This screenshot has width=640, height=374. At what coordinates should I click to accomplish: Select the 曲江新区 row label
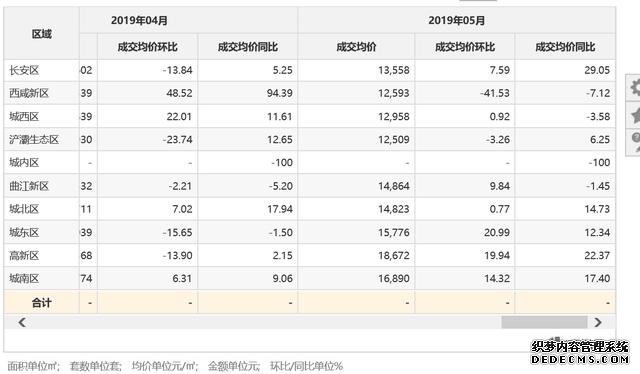29,186
